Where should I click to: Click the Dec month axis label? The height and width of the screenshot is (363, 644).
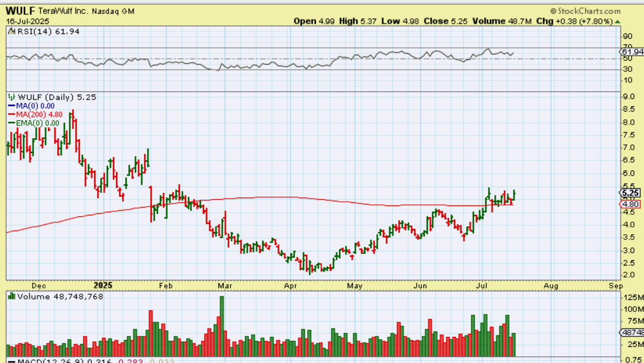pyautogui.click(x=39, y=286)
